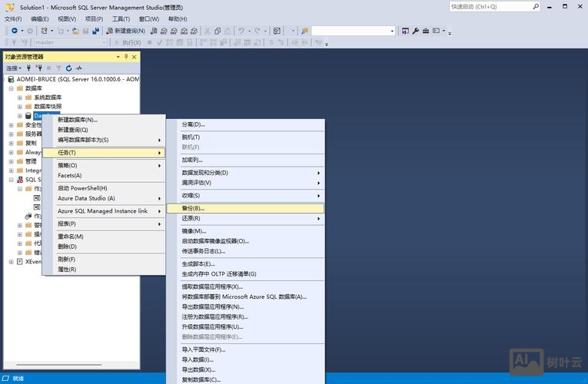The image size is (588, 384).
Task: Choose 还原(R) in the tasks submenu
Action: point(191,218)
